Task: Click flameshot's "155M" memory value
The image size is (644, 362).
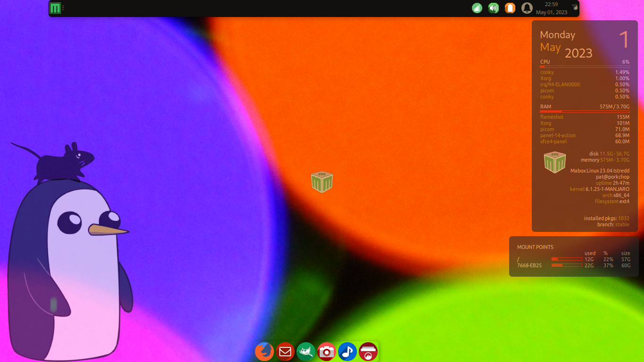Action: [x=623, y=117]
